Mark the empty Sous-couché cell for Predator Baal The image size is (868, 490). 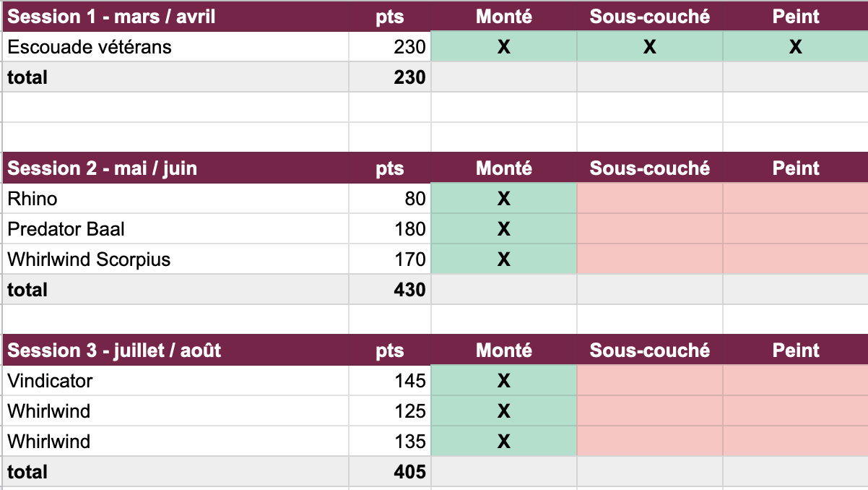click(649, 229)
